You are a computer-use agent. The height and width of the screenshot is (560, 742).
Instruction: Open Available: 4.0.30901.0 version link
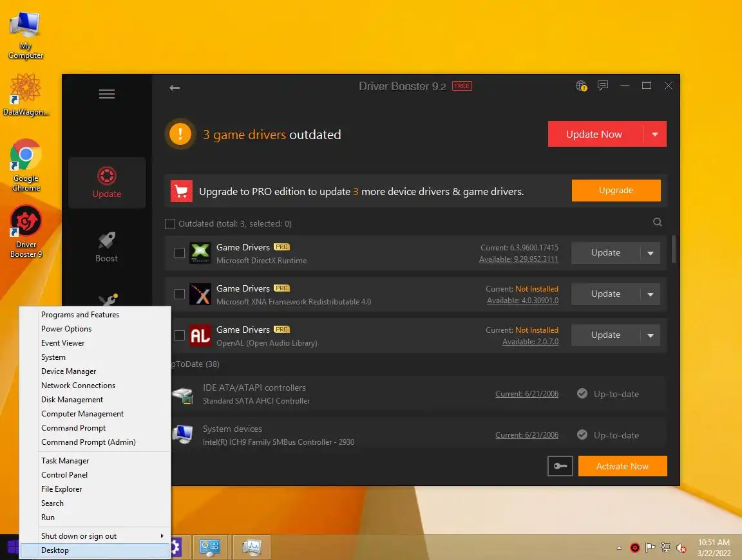[522, 301]
